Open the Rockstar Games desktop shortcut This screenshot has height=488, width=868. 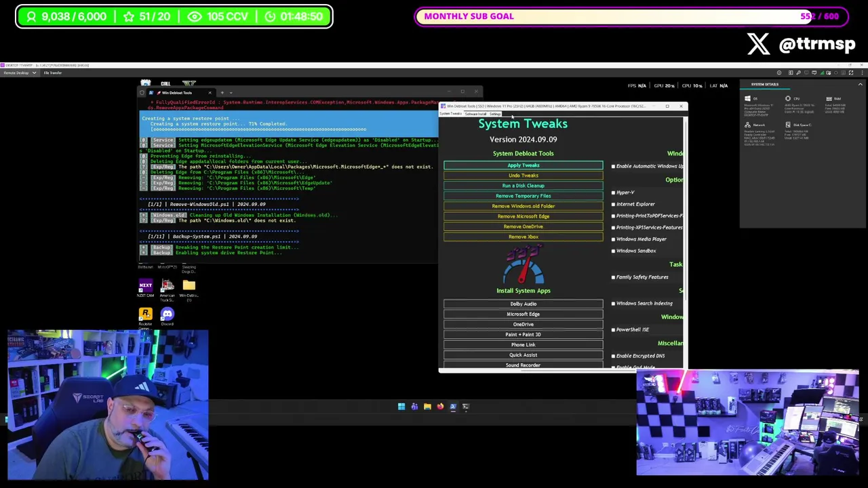coord(145,316)
